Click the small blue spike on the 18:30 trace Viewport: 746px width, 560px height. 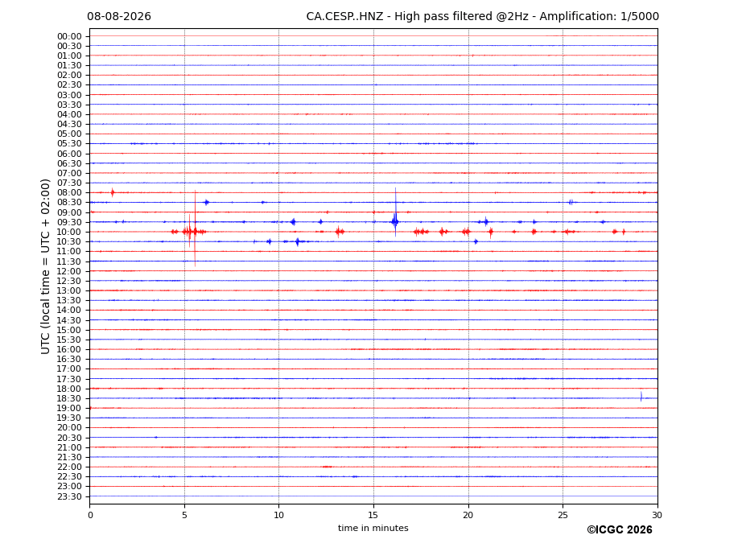(641, 397)
